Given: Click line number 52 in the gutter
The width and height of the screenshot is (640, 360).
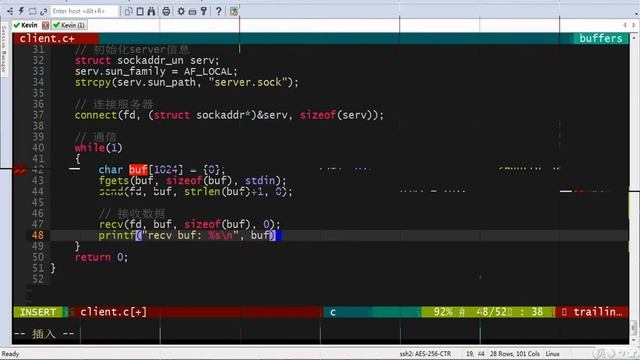Looking at the screenshot, I should pos(38,279).
